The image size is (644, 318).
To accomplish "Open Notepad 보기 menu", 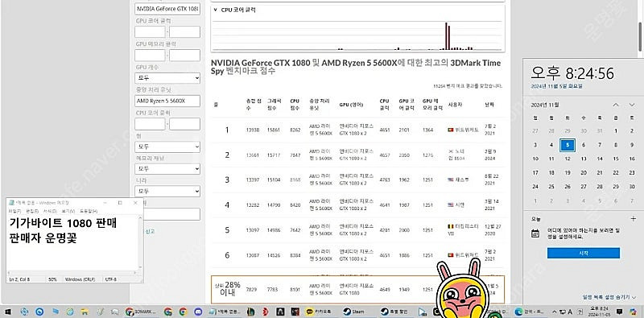I will (68, 211).
